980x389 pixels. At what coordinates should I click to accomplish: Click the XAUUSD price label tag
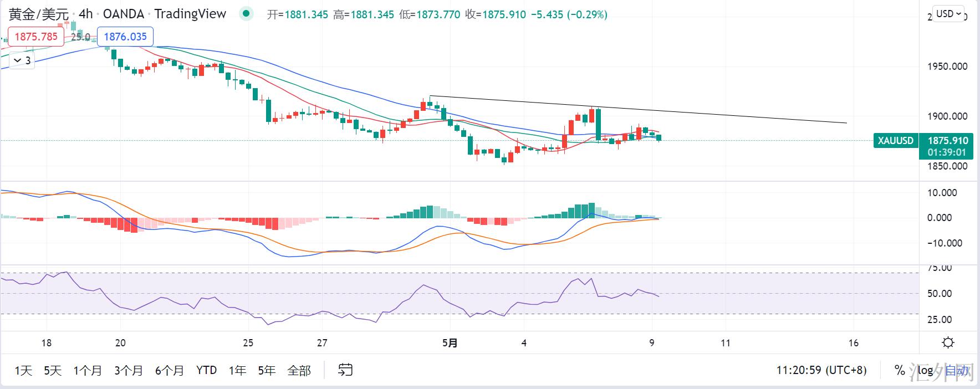coord(895,141)
